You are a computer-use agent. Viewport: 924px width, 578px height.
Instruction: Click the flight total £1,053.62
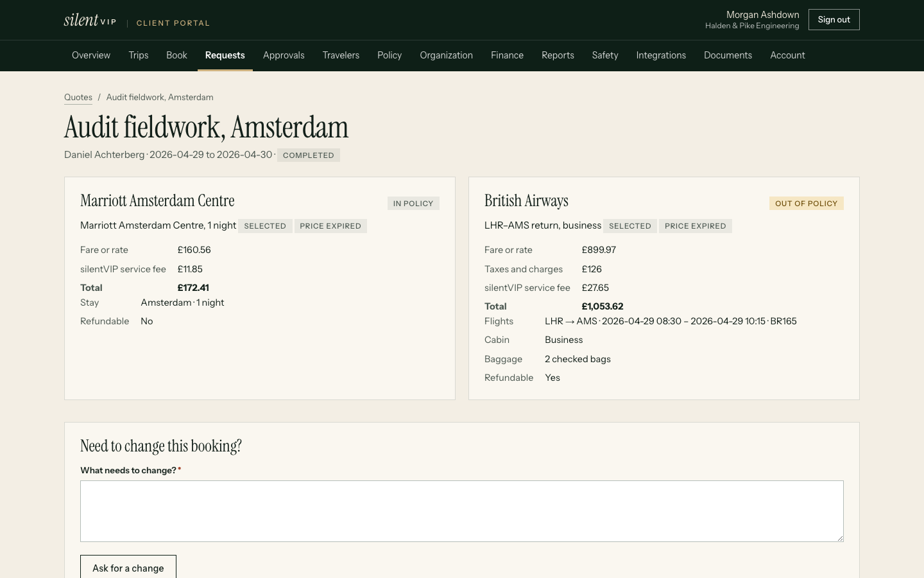point(603,306)
